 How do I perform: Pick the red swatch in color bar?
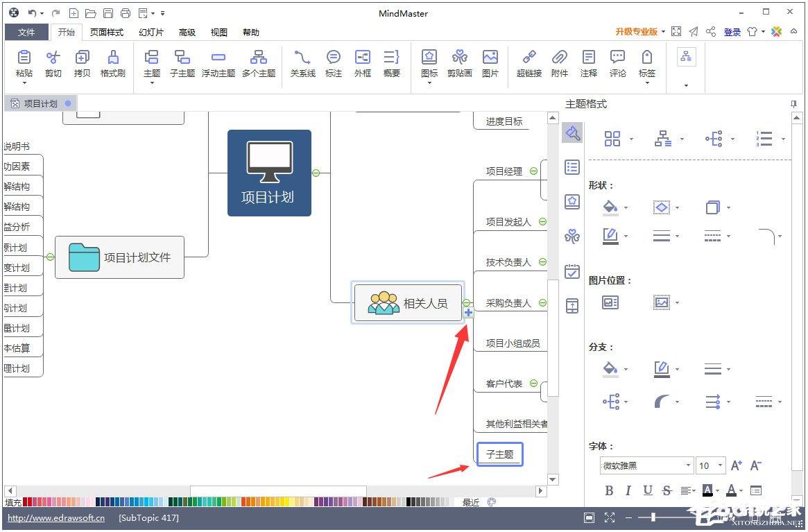point(27,501)
